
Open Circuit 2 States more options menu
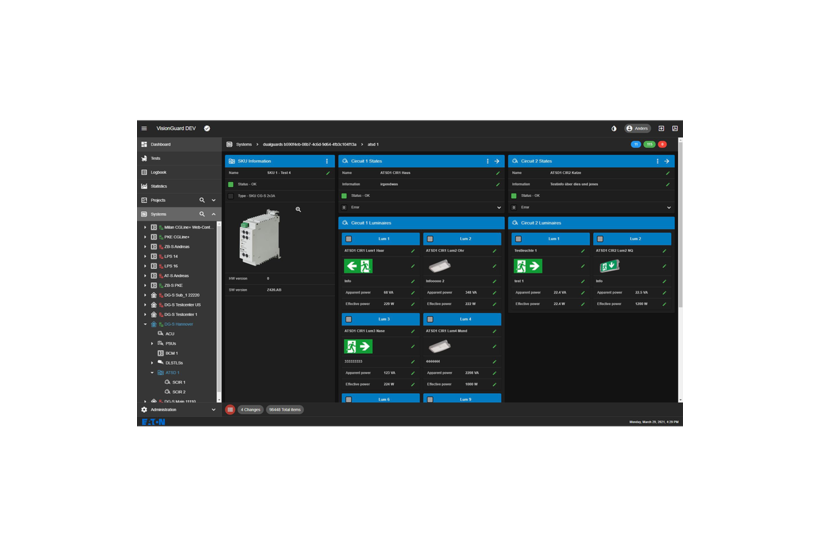(657, 161)
